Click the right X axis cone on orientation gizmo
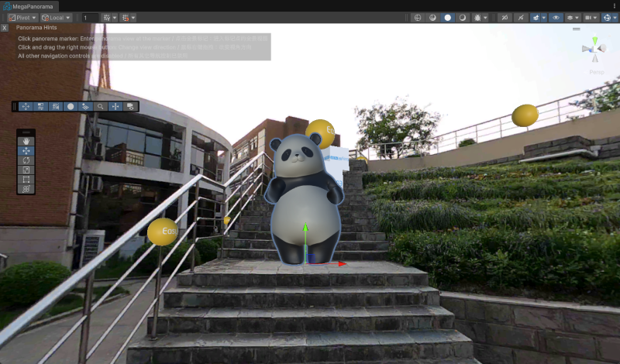The image size is (620, 364). pyautogui.click(x=603, y=48)
